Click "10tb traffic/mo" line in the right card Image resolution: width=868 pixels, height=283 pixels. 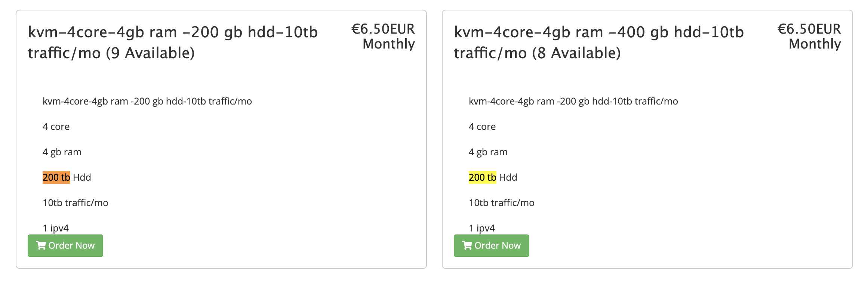point(502,203)
